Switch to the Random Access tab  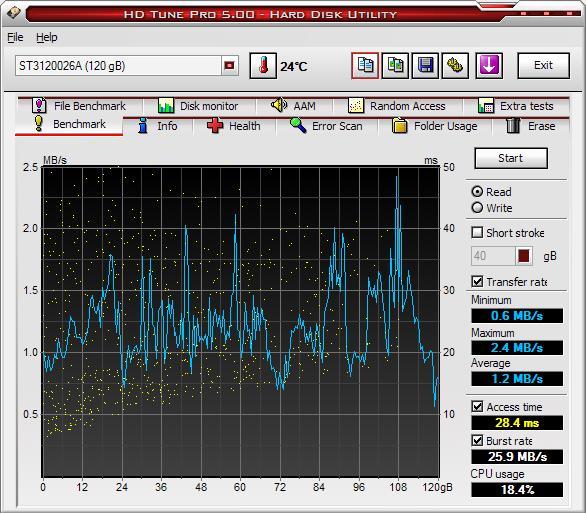tap(397, 106)
